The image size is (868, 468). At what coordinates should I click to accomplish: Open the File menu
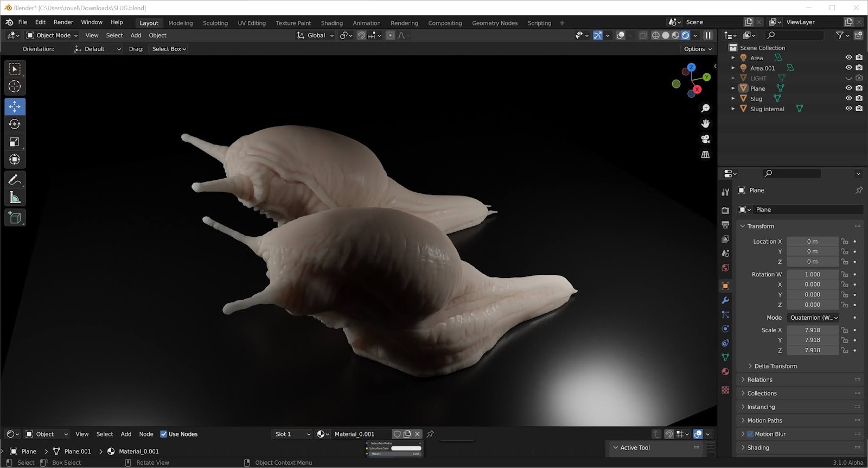22,22
